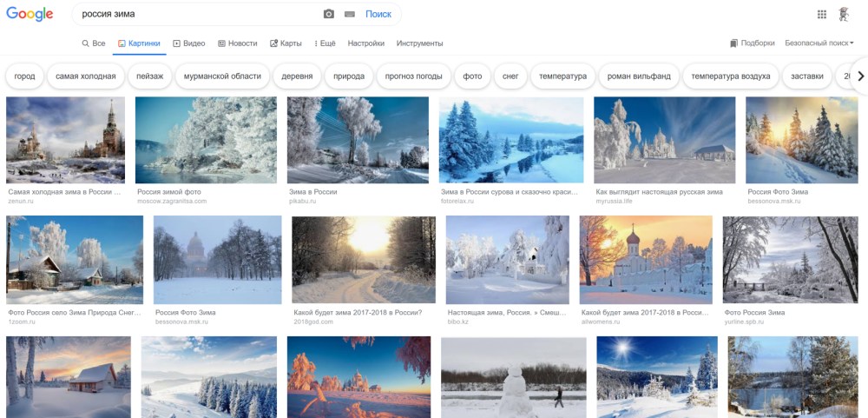Image resolution: width=868 pixels, height=418 pixels.
Task: Switch to the Карты tab
Action: 286,43
